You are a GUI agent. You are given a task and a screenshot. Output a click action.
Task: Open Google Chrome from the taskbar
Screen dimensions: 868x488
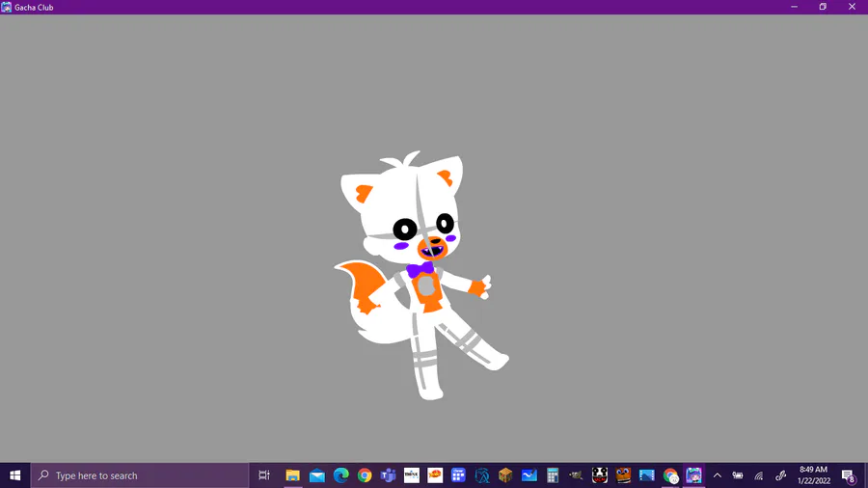pos(365,475)
